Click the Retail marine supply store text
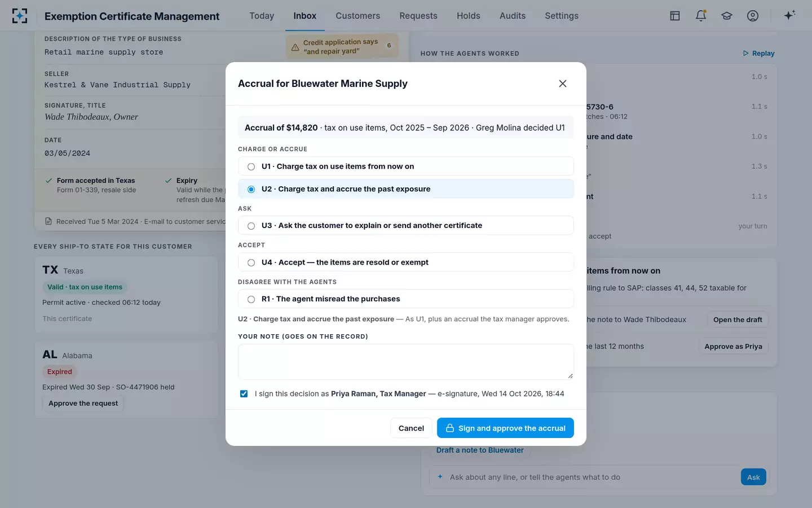812x508 pixels. [104, 52]
